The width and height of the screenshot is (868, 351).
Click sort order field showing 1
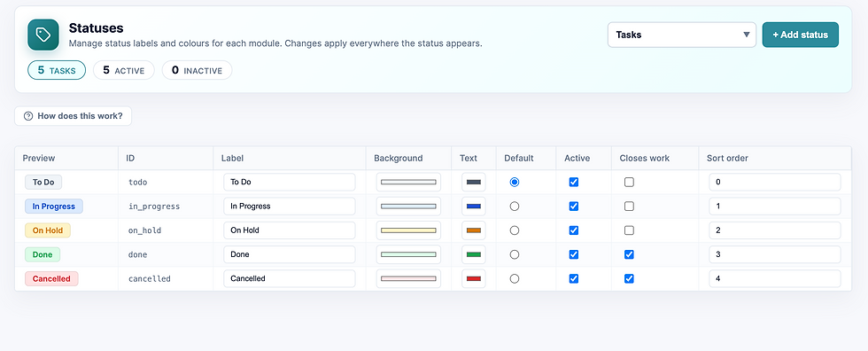point(775,206)
